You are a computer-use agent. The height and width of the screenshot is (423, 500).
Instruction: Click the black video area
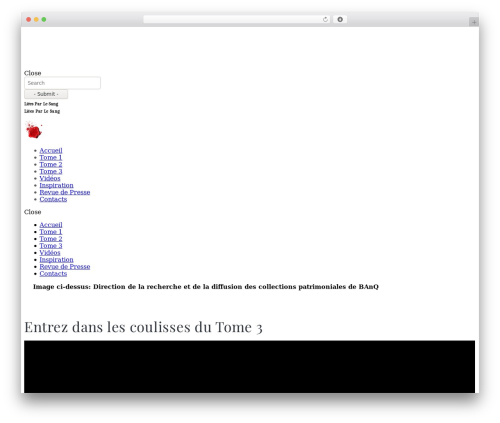tap(249, 367)
